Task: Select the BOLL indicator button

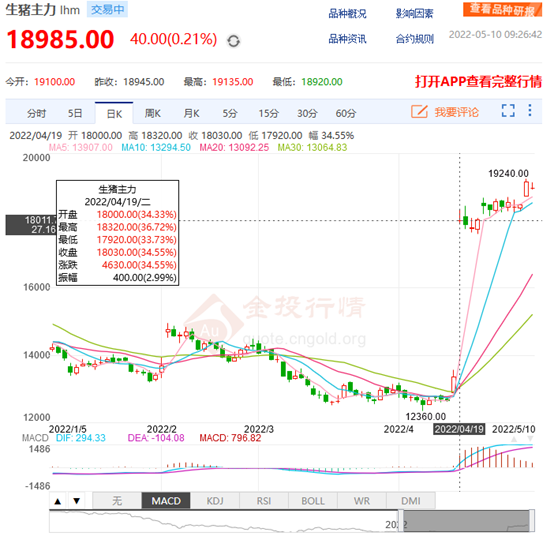Action: [x=313, y=501]
